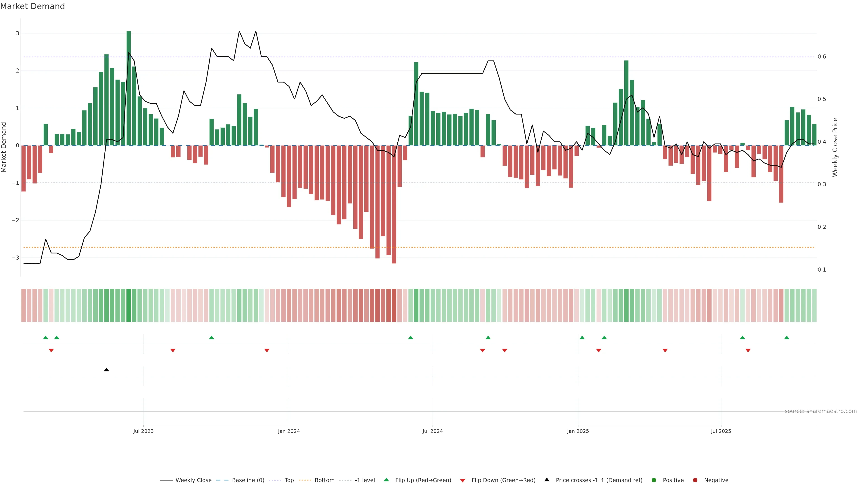Click the Jul 2024 x-axis label
This screenshot has height=488, width=868.
click(x=433, y=431)
